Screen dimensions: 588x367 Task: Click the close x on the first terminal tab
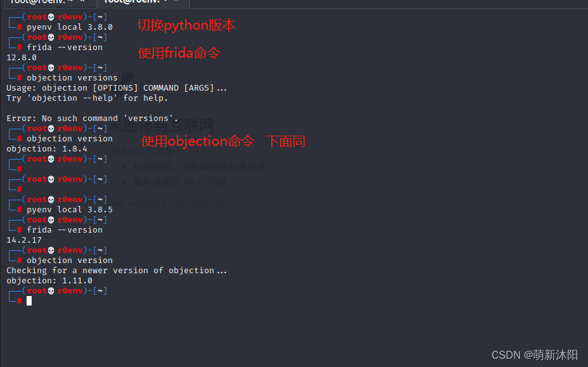[x=81, y=3]
